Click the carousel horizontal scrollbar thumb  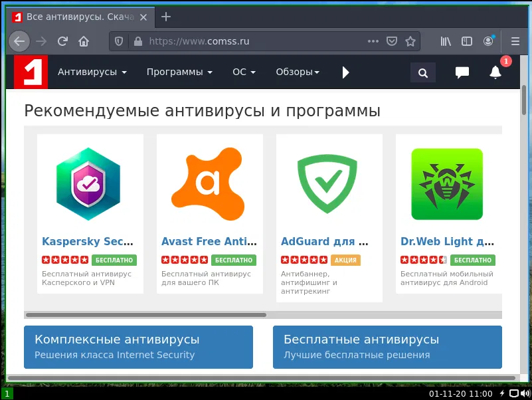click(x=146, y=315)
